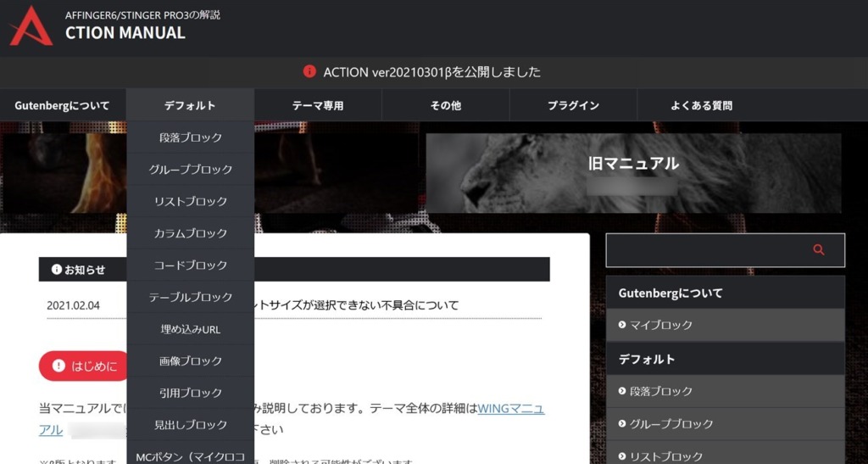Click the red search magnifier icon

819,250
